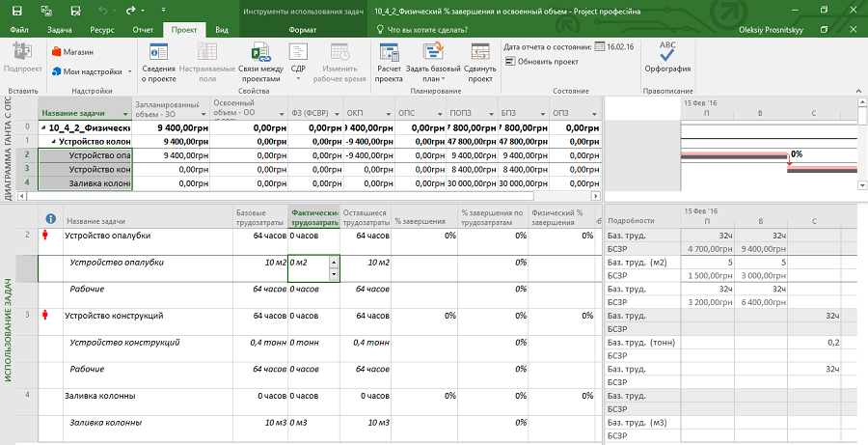This screenshot has width=868, height=445.
Task: Open ОПС column filter dropdown
Action: 440,114
